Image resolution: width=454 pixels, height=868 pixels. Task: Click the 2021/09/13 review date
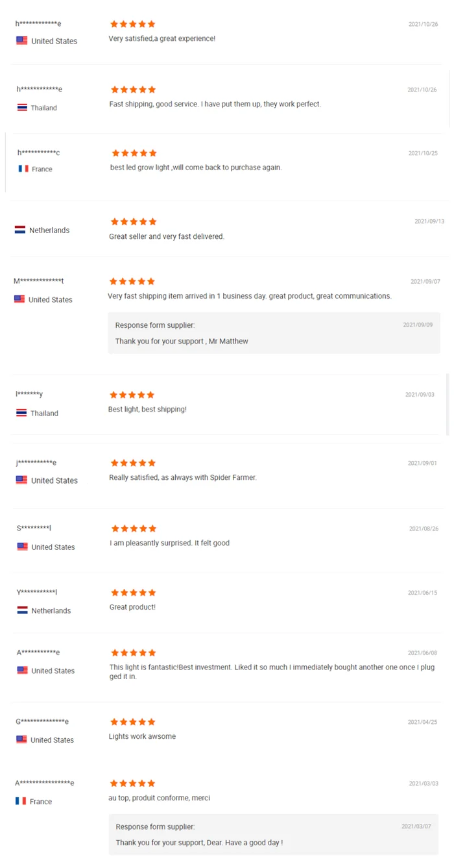point(429,221)
